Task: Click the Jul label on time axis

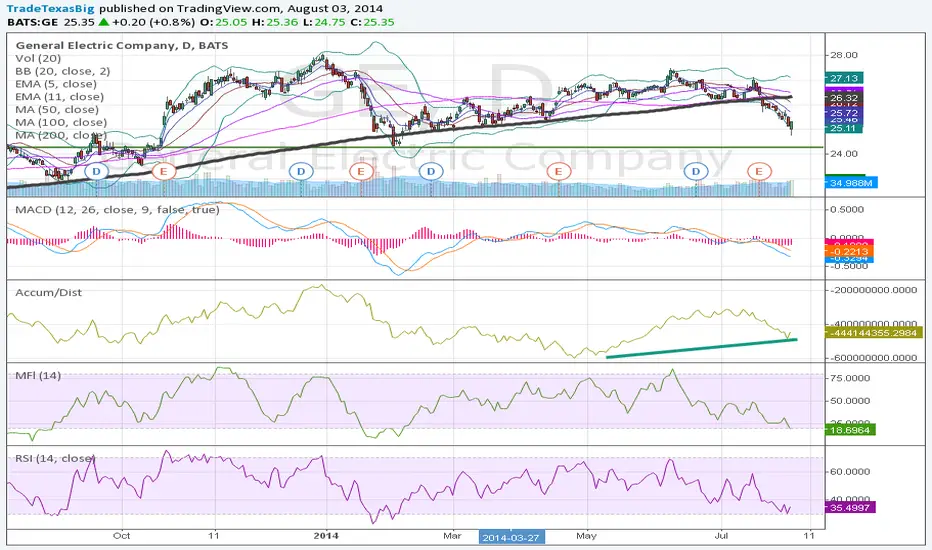Action: (721, 536)
